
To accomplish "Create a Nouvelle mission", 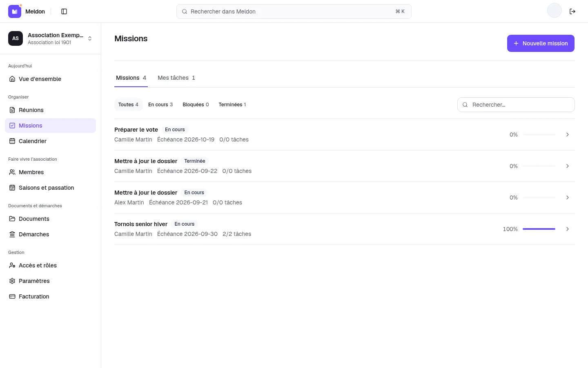I will (x=541, y=43).
